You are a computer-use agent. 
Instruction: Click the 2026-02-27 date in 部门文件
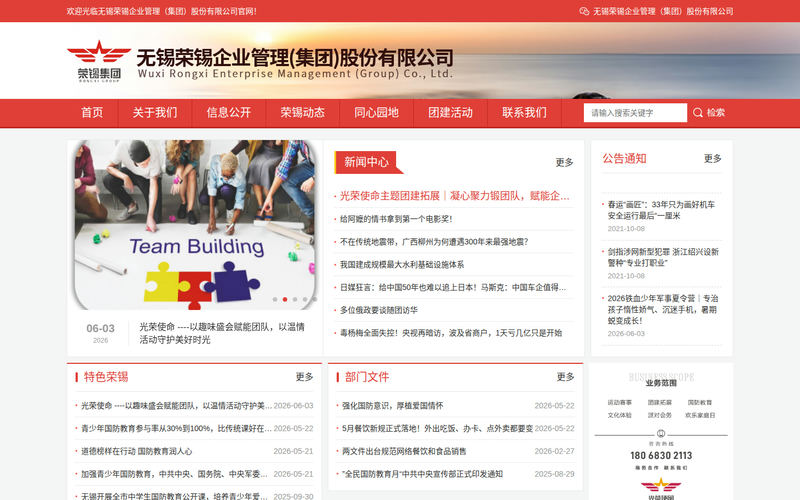tap(555, 452)
